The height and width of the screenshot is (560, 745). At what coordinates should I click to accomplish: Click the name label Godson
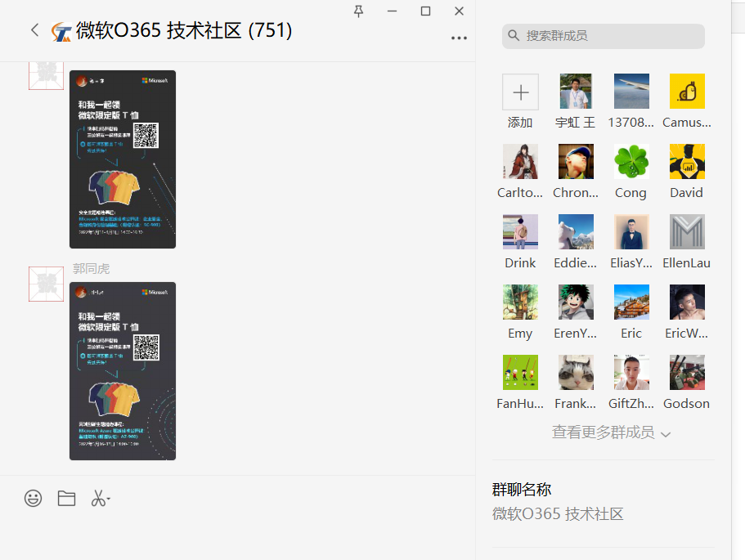(687, 404)
